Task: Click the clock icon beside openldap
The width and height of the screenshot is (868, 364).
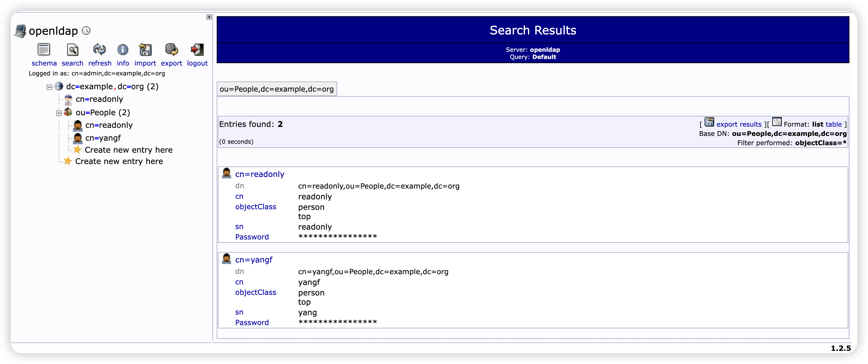Action: 86,31
